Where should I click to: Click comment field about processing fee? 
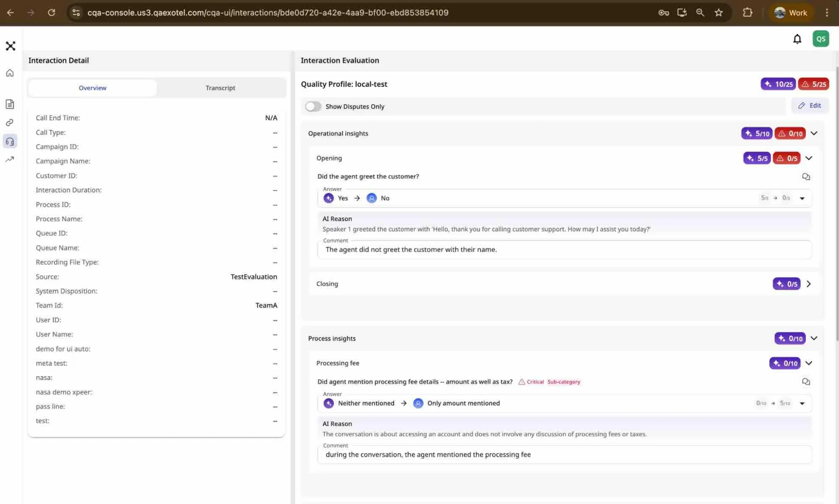tap(565, 454)
